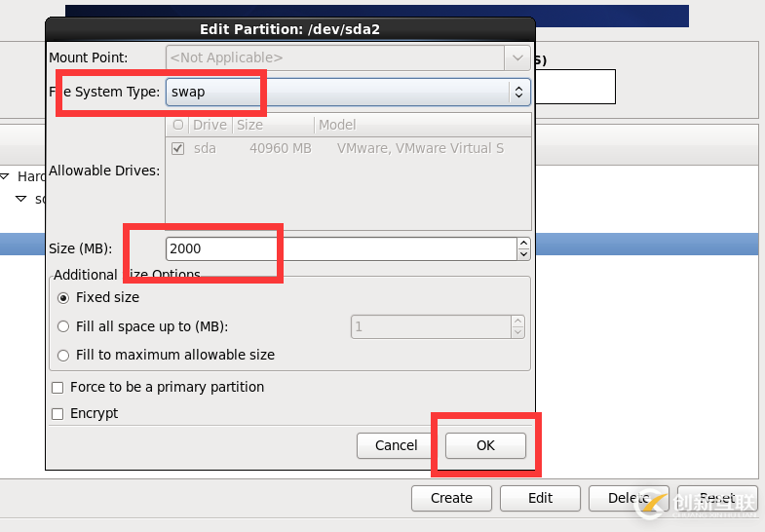Click the Create button in background window

451,498
